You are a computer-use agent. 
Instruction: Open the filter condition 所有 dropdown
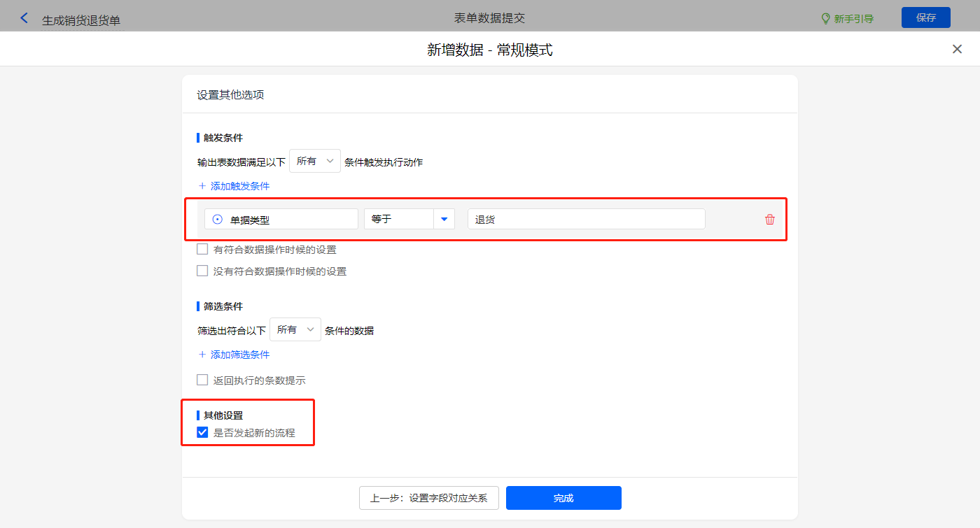(295, 329)
